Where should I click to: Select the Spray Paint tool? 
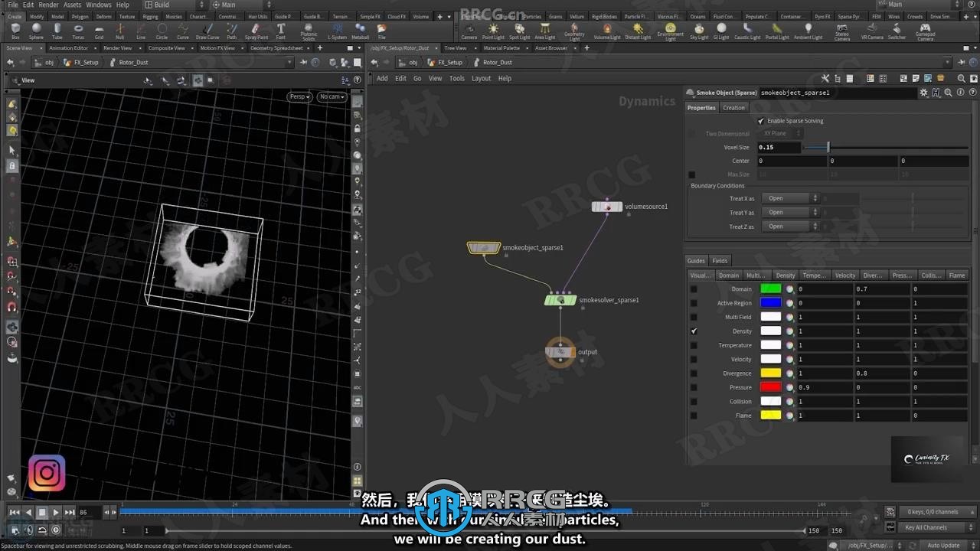256,31
